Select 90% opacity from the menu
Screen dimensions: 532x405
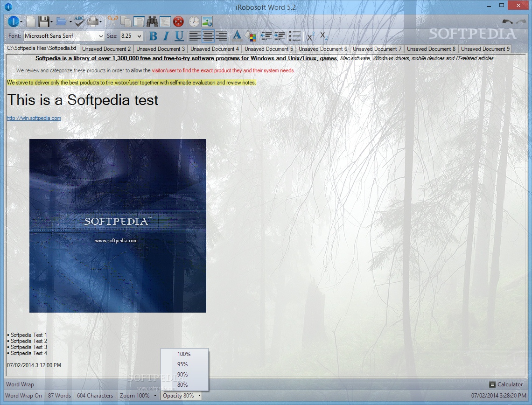(184, 375)
